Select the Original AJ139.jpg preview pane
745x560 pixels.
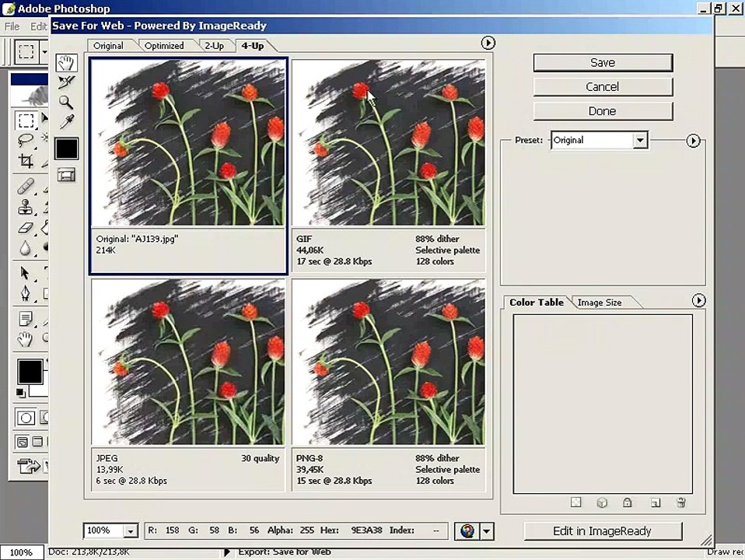(188, 166)
